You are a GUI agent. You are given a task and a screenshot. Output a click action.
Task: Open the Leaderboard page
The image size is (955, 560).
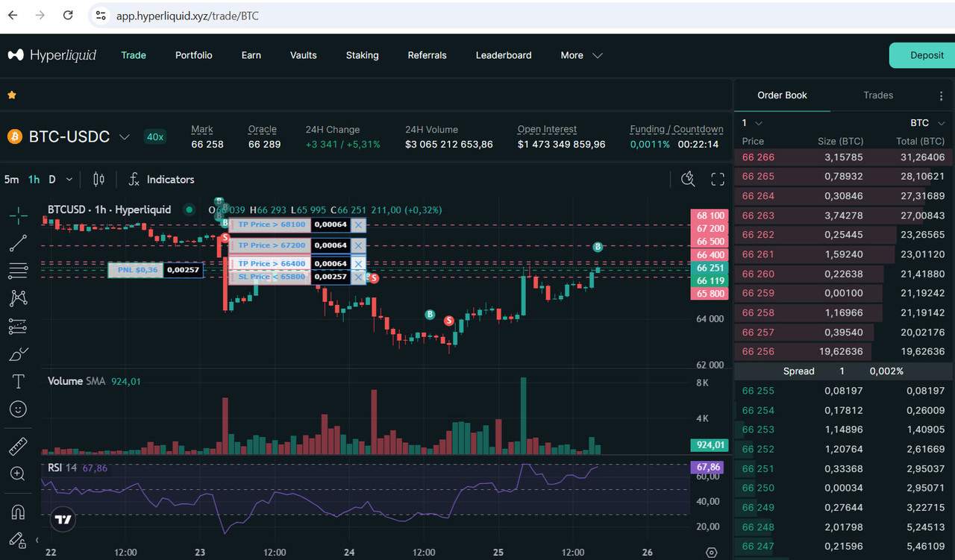point(504,55)
